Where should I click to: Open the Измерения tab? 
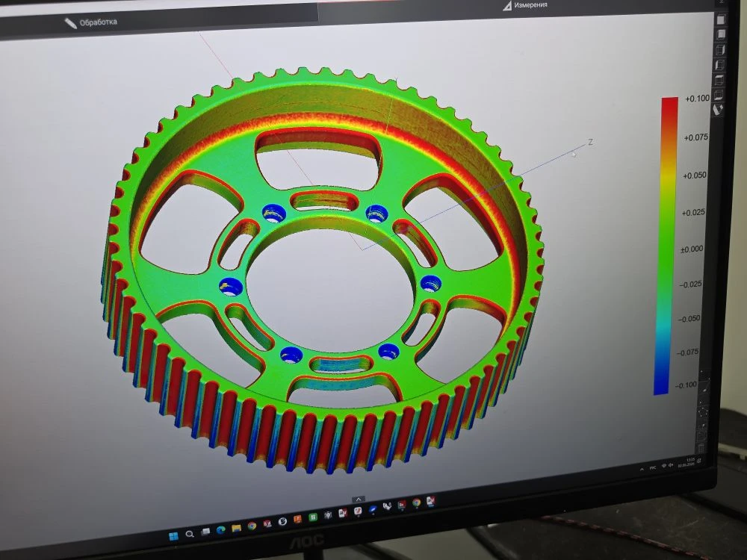(525, 5)
